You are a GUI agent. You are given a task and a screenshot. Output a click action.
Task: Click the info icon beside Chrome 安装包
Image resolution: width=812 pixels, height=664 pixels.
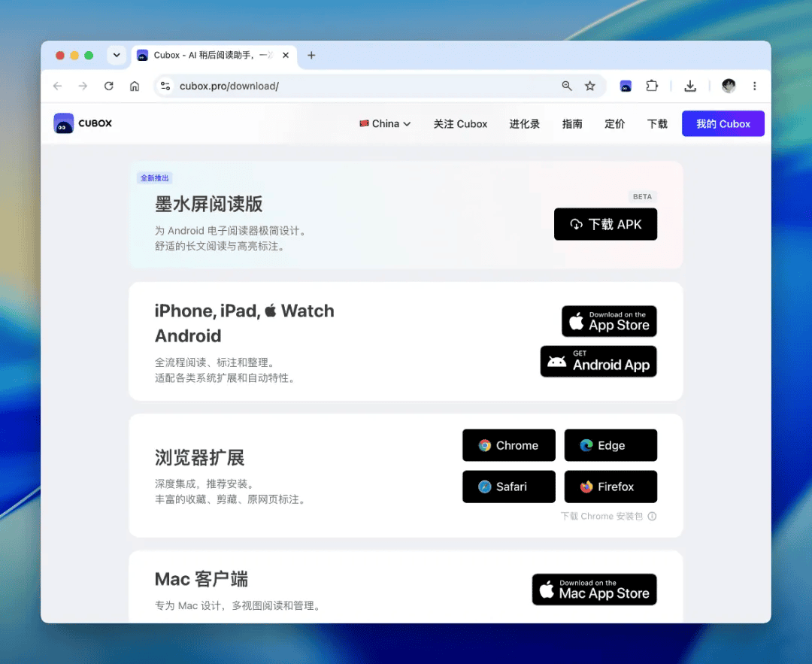click(x=652, y=517)
